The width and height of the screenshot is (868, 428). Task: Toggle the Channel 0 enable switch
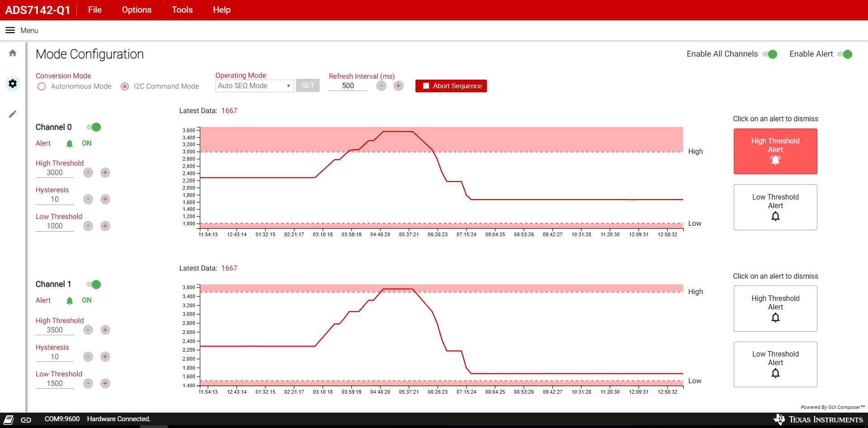(x=94, y=127)
